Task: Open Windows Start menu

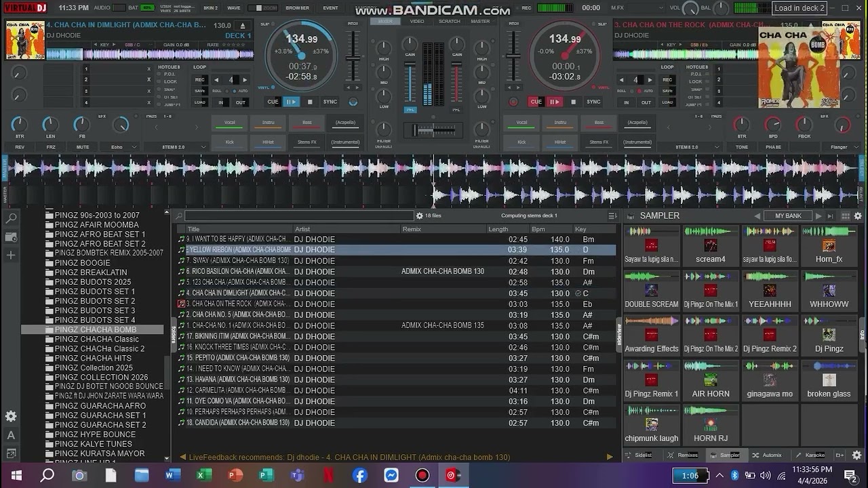Action: coord(16,475)
